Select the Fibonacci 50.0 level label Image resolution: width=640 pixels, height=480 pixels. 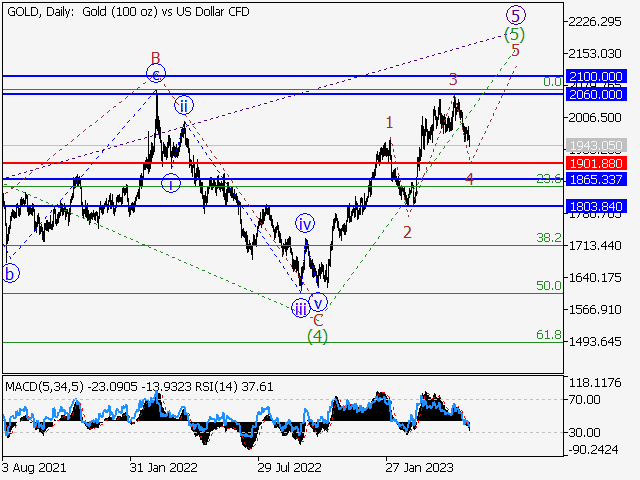coord(549,286)
